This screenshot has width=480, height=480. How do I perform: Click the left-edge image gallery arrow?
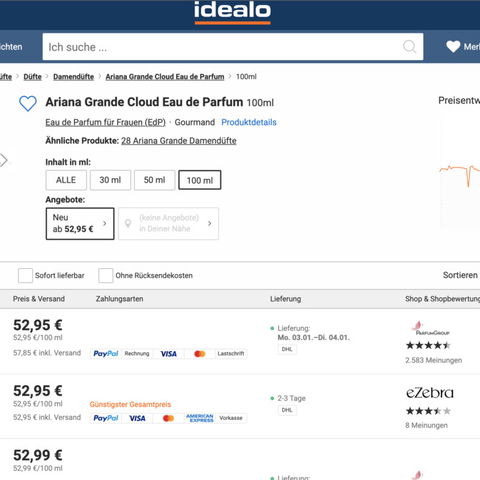click(x=4, y=160)
